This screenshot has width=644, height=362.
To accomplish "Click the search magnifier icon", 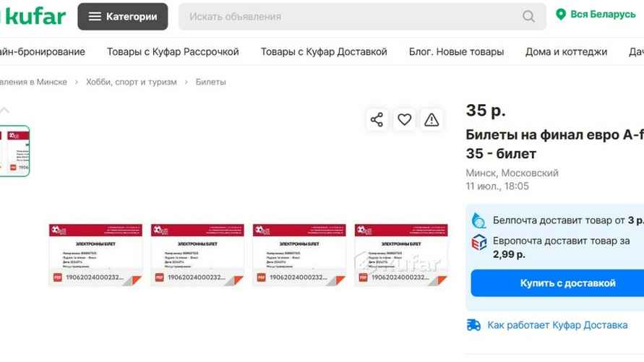I will 529,17.
